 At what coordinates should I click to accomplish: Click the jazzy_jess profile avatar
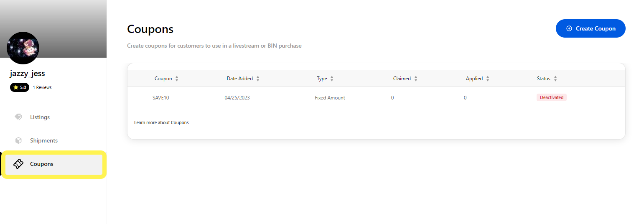[x=23, y=48]
